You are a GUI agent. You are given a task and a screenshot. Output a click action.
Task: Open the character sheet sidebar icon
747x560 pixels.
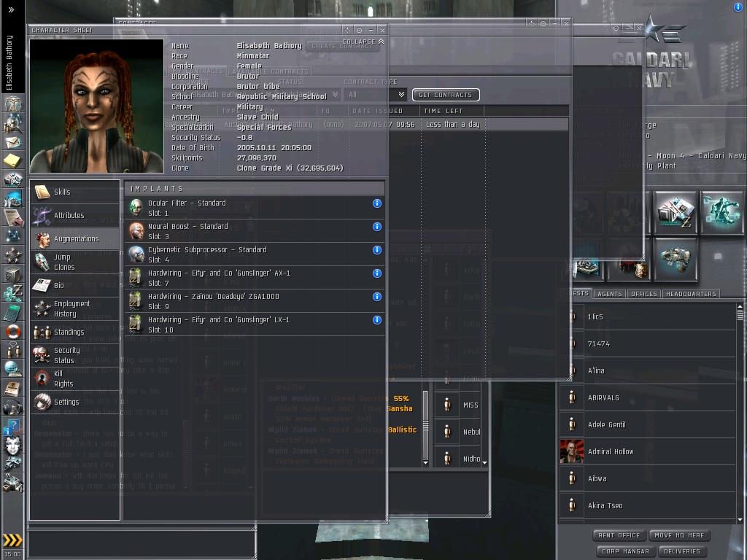[13, 104]
